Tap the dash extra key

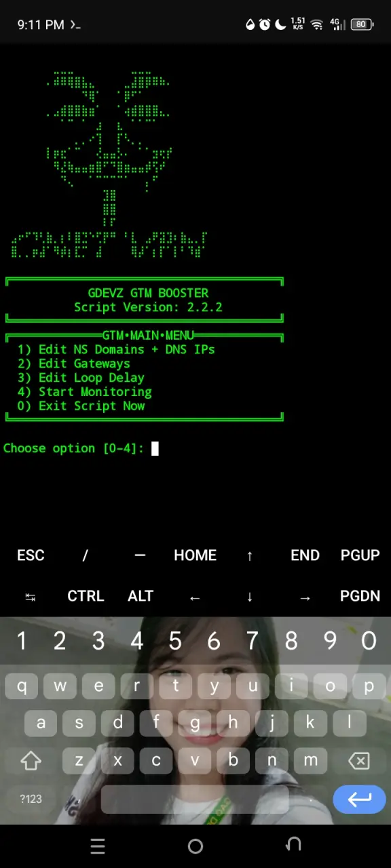140,555
